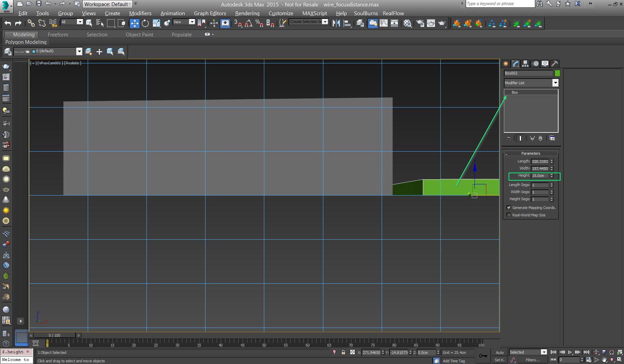This screenshot has height=364, width=624.
Task: Click the Go to End playback button
Action: coord(587,352)
